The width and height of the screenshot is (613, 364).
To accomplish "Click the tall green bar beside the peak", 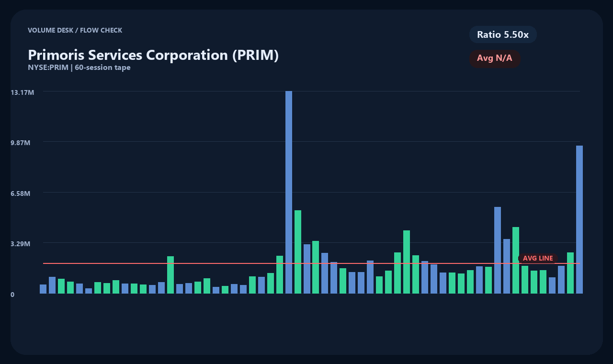I will 298,252.
